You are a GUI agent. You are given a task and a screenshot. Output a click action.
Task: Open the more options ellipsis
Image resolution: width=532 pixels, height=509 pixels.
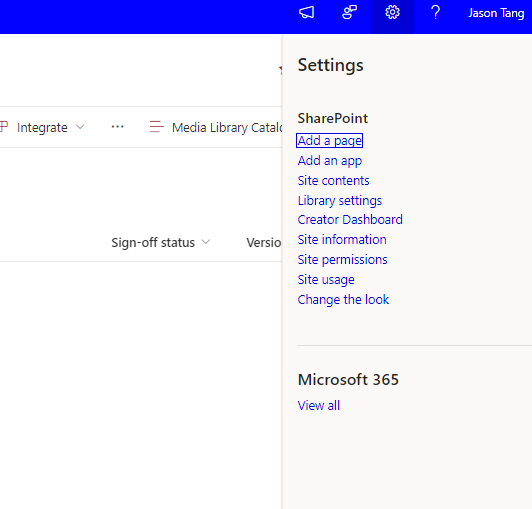click(x=117, y=127)
